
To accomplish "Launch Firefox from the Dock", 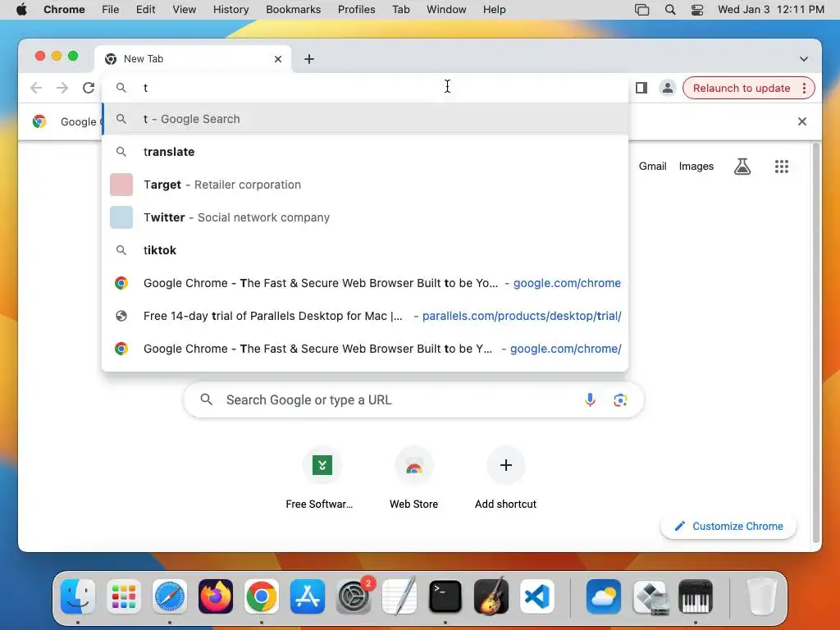I will point(216,596).
